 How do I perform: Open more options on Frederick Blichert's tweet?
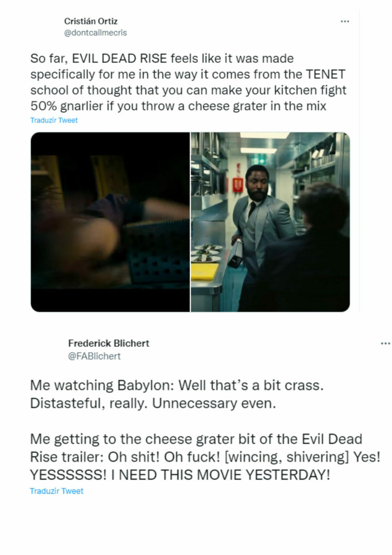click(x=385, y=343)
